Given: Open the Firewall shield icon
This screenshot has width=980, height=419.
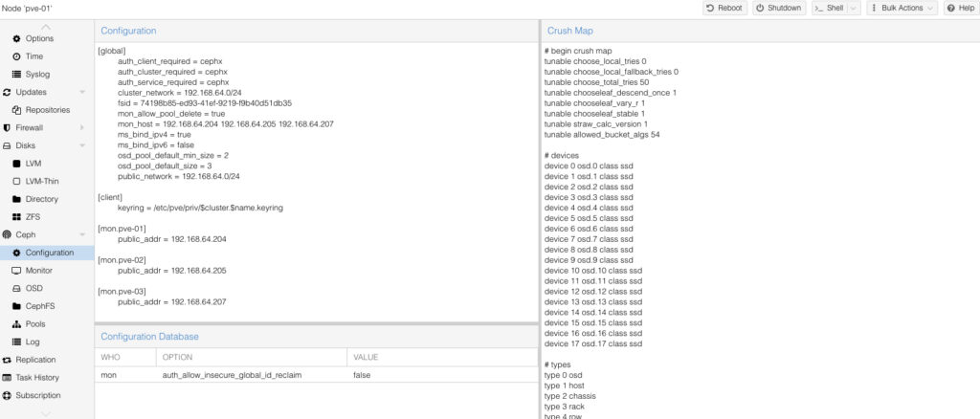Looking at the screenshot, I should 8,127.
